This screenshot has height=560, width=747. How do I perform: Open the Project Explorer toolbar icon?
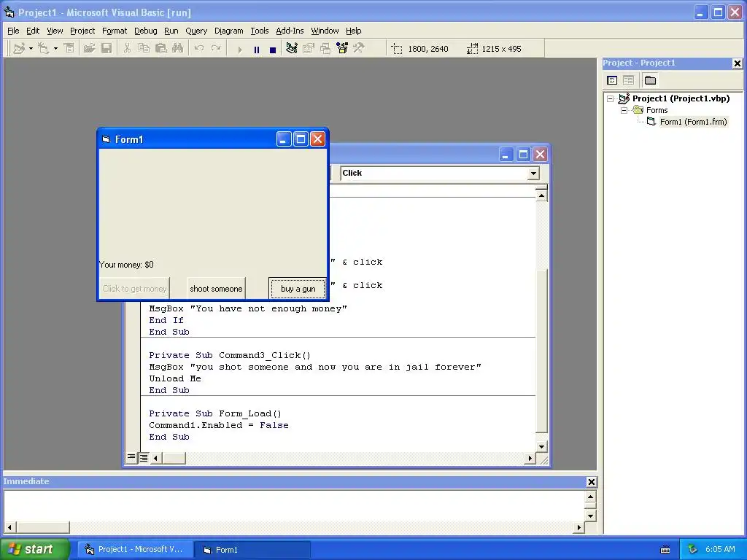point(292,48)
